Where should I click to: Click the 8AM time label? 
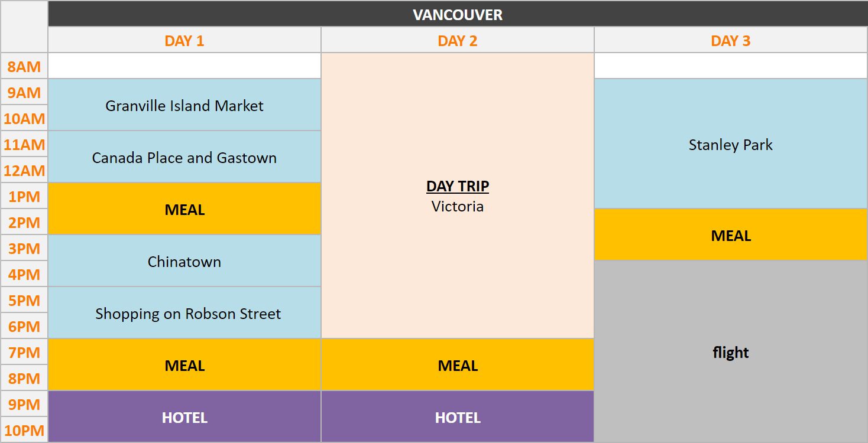point(24,66)
